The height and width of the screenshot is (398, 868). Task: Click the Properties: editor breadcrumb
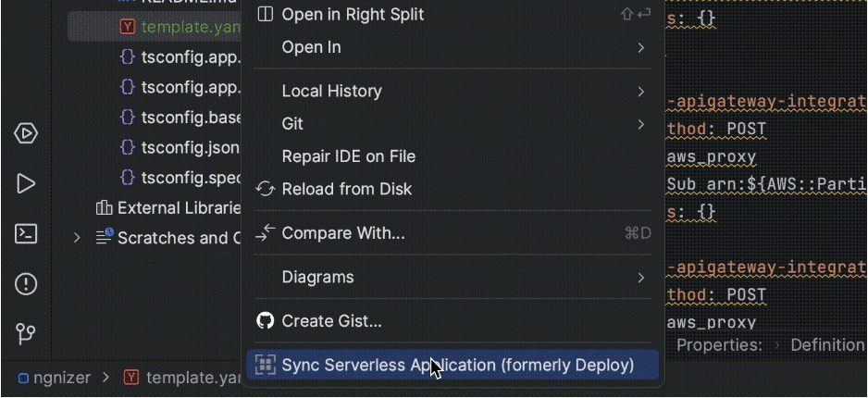(x=719, y=345)
